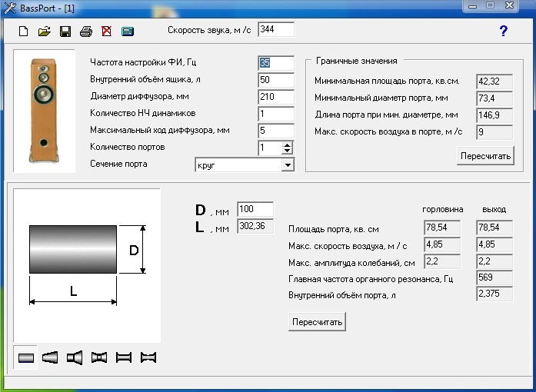Open help with the blue question mark

(503, 31)
